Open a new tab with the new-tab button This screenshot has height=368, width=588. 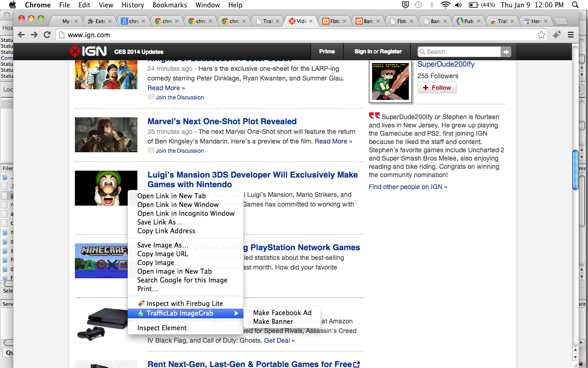click(560, 21)
